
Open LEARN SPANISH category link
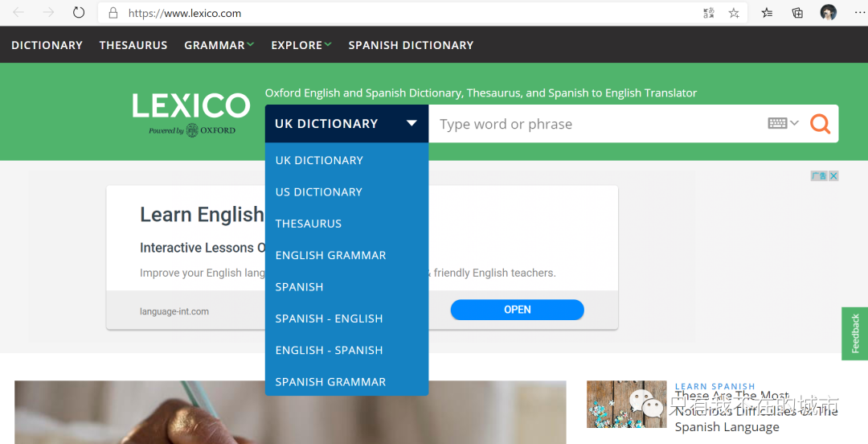click(x=714, y=386)
